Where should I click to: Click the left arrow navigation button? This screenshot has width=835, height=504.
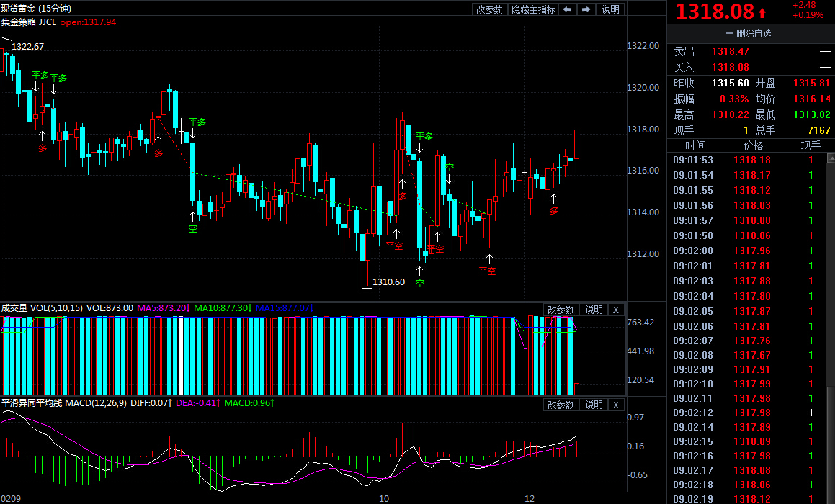(x=567, y=9)
